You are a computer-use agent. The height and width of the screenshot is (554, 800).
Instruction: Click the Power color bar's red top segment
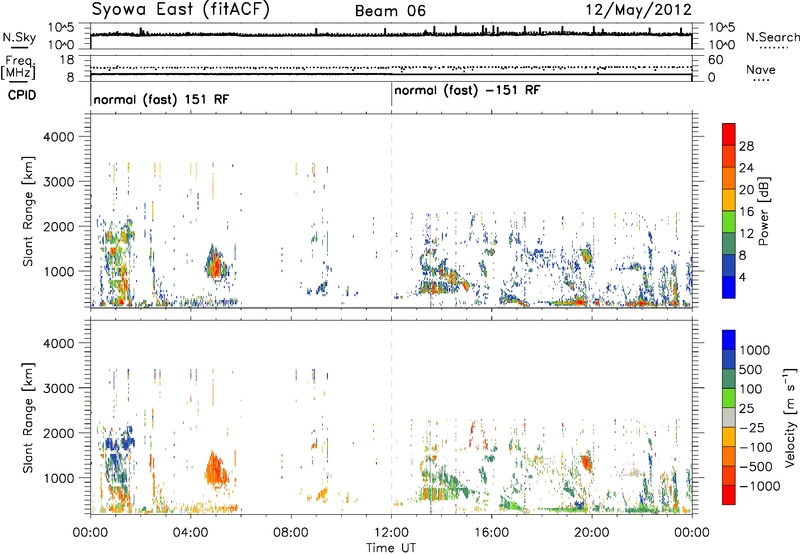729,134
